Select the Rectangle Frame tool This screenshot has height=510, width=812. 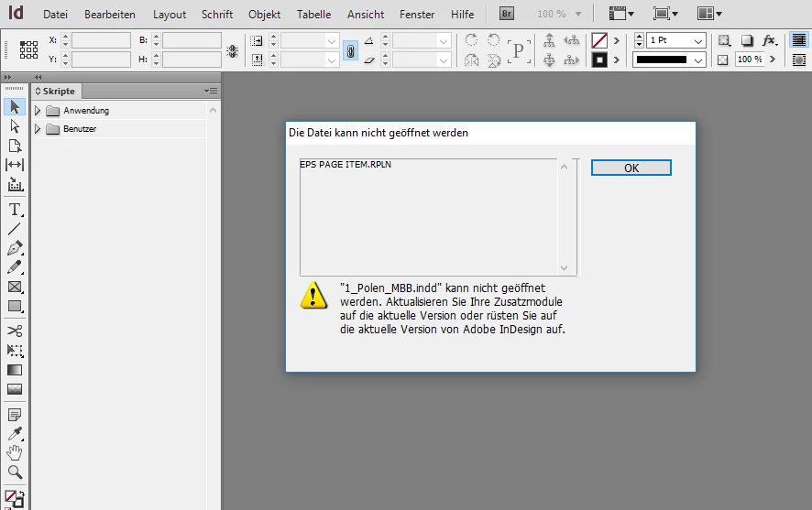click(x=15, y=288)
